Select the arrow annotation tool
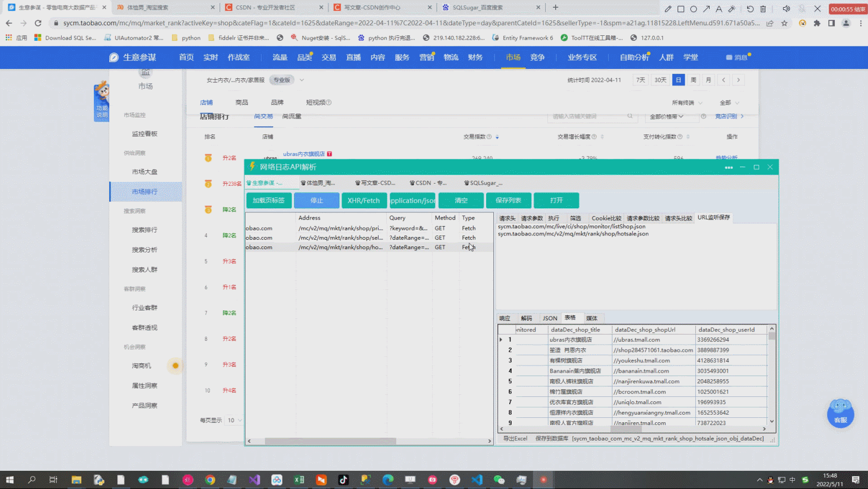This screenshot has width=868, height=489. 706,9
